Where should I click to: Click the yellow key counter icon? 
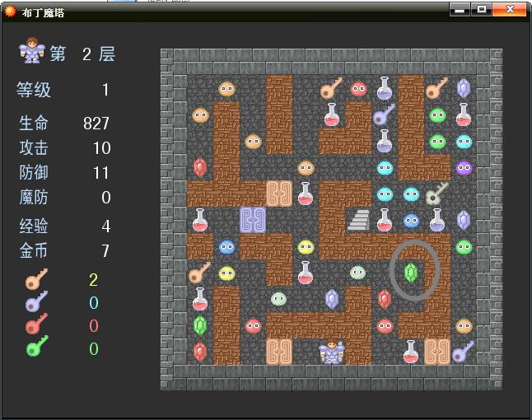tap(36, 279)
